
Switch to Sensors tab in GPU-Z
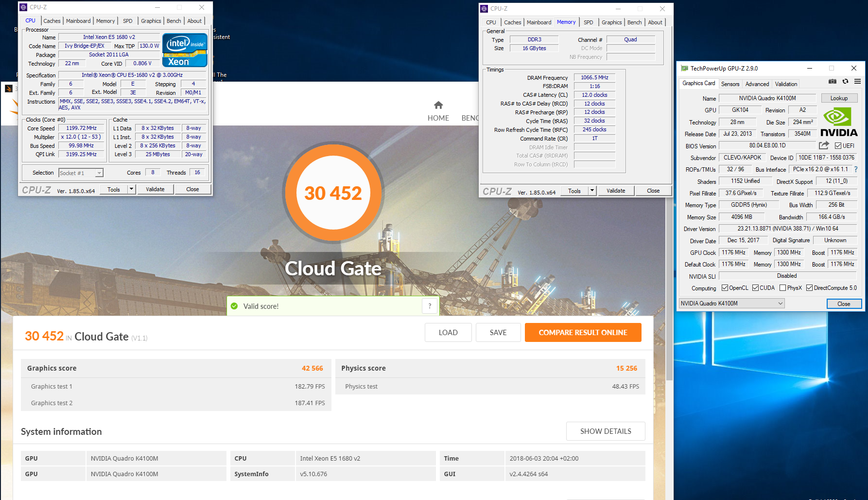(730, 84)
